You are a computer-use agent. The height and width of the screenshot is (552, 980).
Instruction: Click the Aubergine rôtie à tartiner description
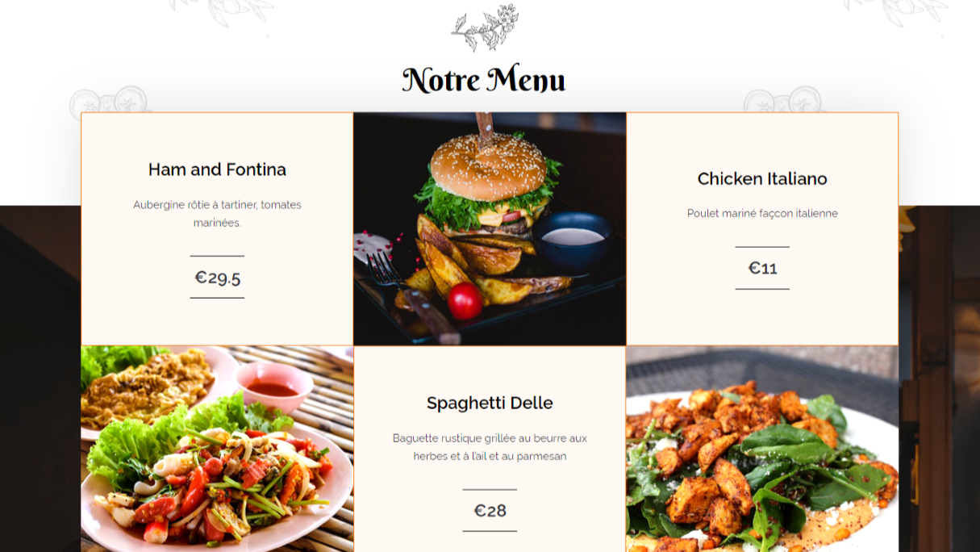(x=217, y=214)
